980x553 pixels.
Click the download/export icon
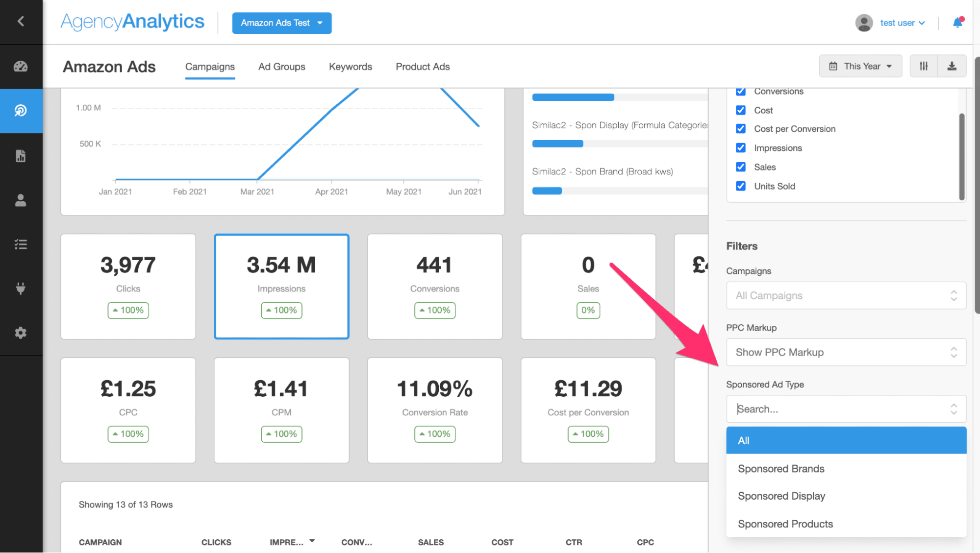[x=952, y=66]
